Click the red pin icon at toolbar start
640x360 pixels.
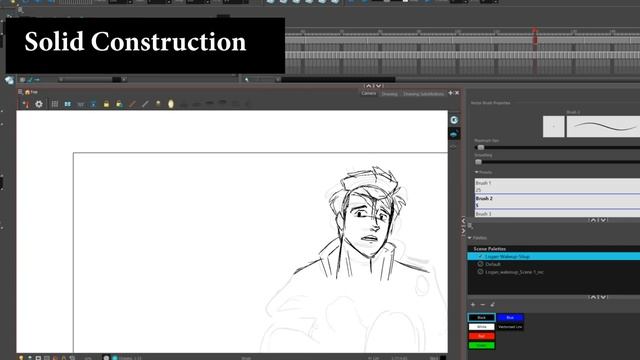(x=26, y=104)
